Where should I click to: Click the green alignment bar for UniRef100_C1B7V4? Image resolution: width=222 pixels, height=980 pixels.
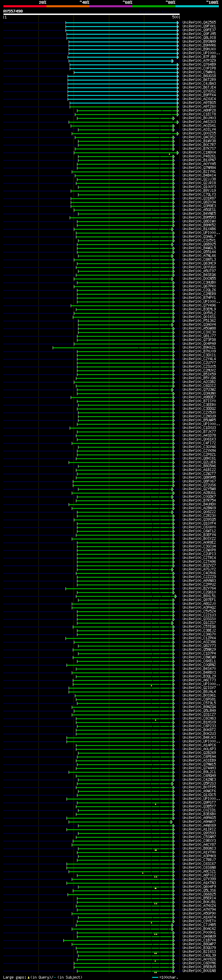click(x=119, y=940)
